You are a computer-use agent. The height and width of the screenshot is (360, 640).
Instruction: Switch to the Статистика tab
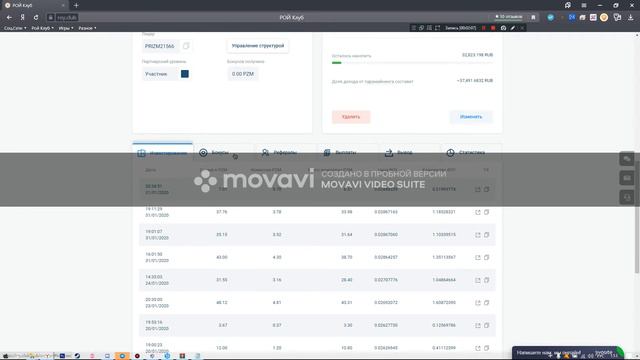[470, 153]
